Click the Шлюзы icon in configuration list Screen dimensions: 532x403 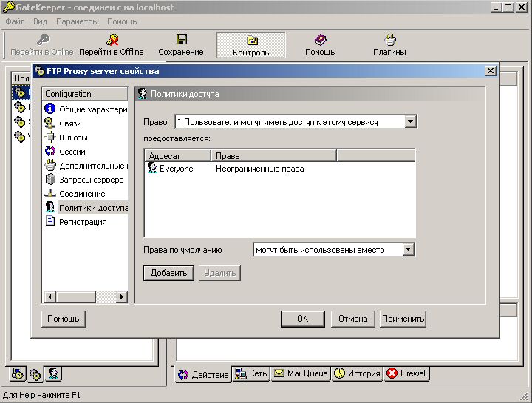[x=50, y=137]
